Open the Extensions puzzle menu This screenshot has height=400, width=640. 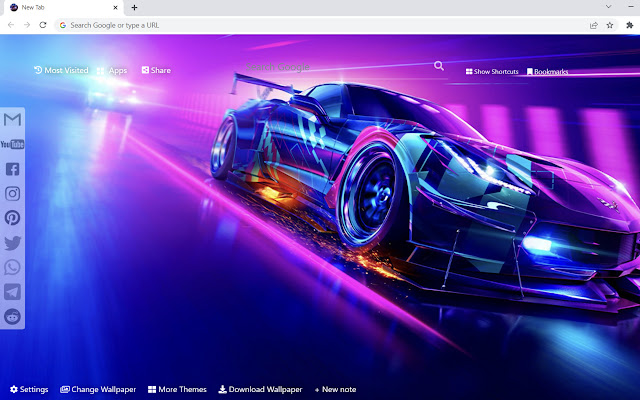[629, 25]
